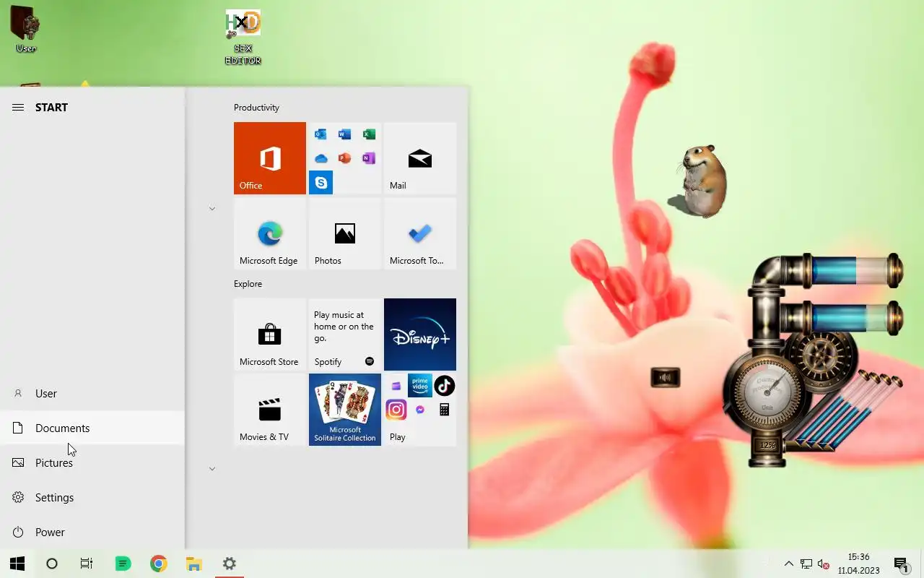Click the lower blue pipe level meter
Image resolution: width=924 pixels, height=578 pixels.
[x=854, y=318]
